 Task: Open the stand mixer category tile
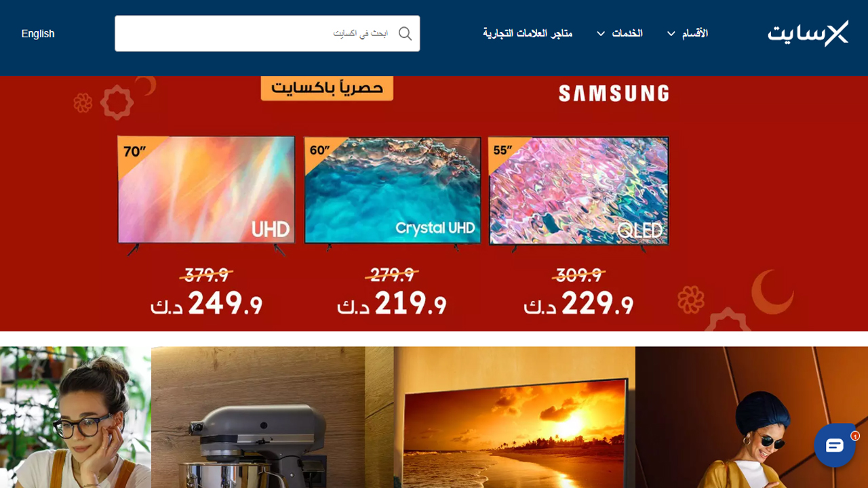(x=272, y=418)
